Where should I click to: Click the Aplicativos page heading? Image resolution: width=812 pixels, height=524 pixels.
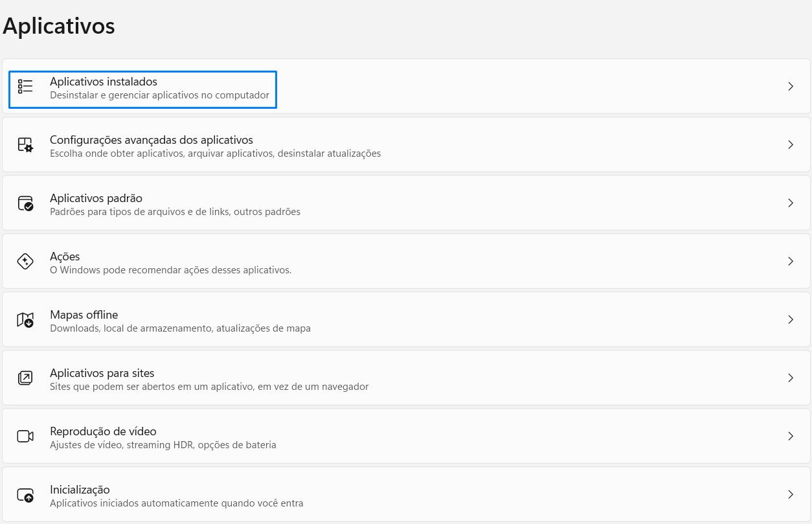(59, 26)
